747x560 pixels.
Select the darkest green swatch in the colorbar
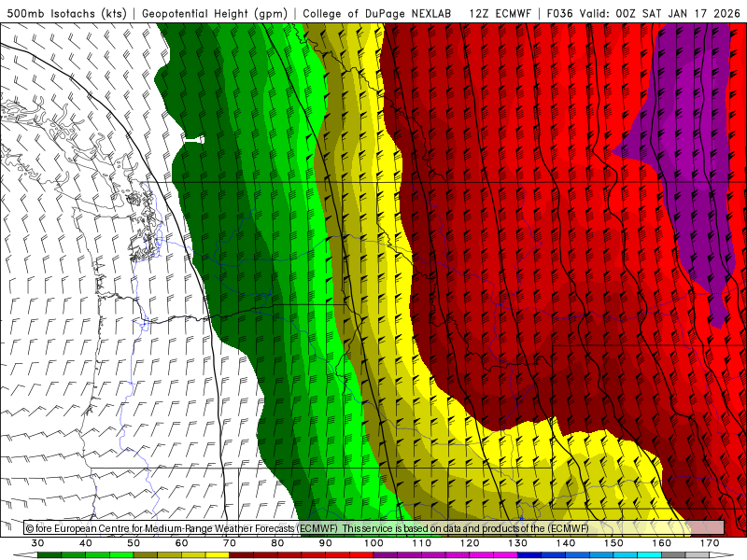(x=49, y=555)
